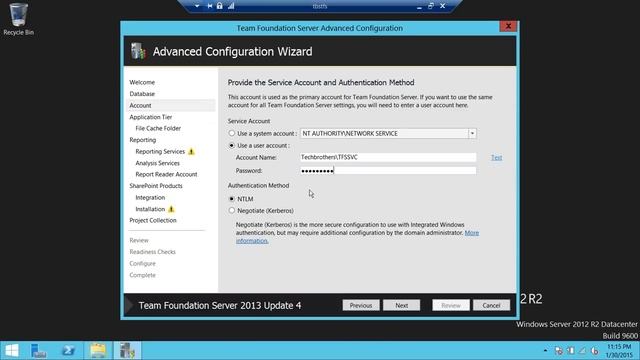640x360 pixels.
Task: Open File Explorer from the taskbar
Action: point(98,351)
